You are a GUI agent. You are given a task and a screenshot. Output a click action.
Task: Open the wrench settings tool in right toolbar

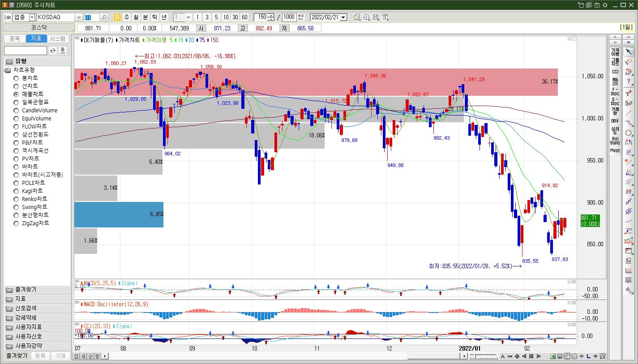coord(629,290)
